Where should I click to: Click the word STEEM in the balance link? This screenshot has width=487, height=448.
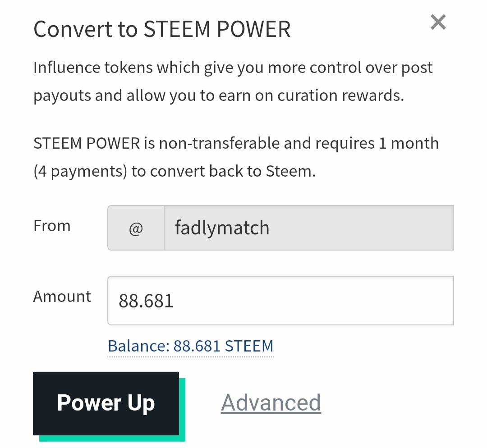(249, 346)
